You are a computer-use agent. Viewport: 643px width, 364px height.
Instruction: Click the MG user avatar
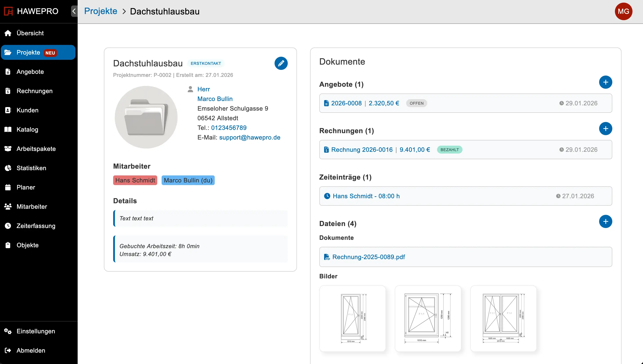pos(623,11)
